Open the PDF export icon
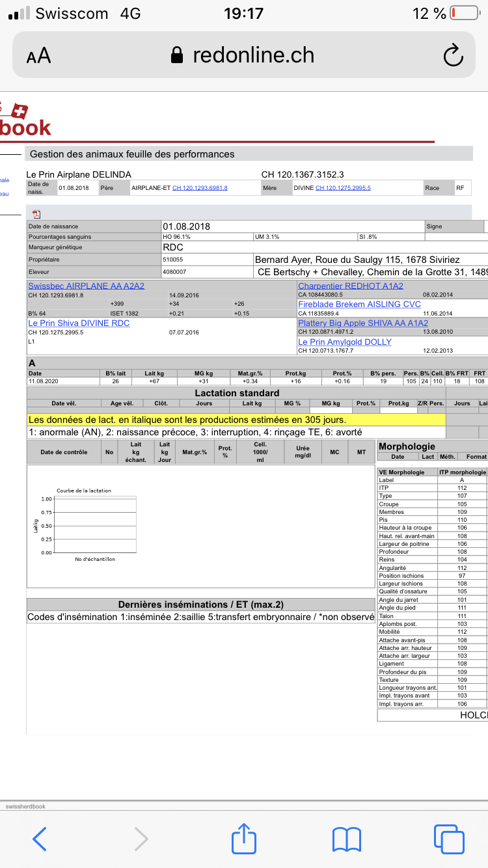Image resolution: width=488 pixels, height=868 pixels. tap(36, 214)
